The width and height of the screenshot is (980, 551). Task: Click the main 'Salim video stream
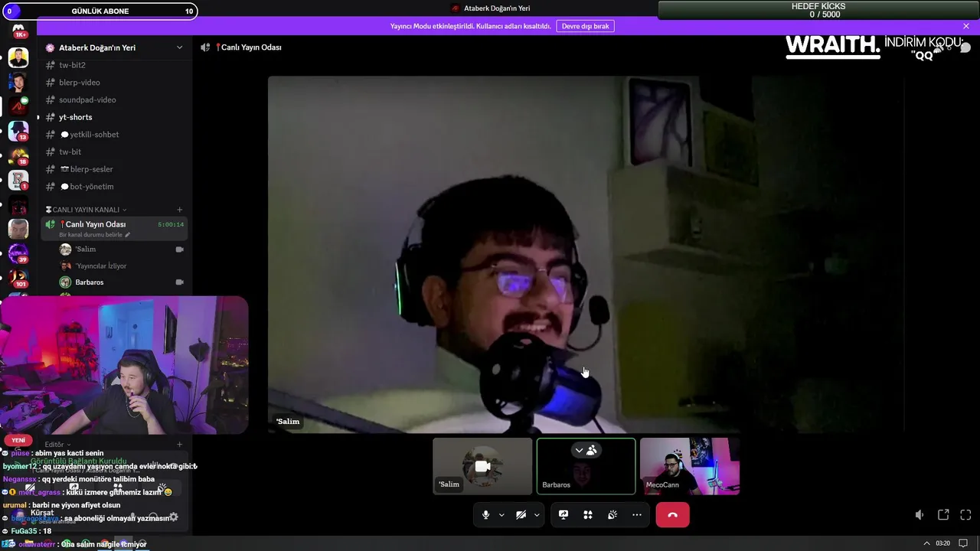586,254
